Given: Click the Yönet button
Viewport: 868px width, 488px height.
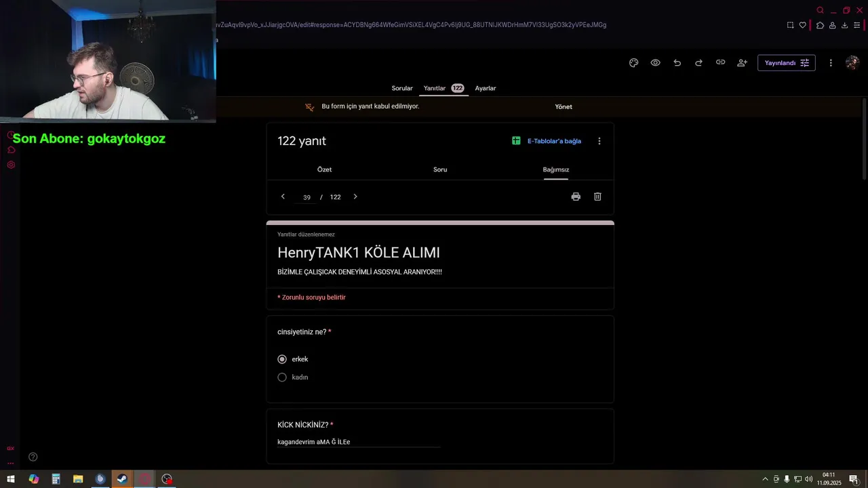Looking at the screenshot, I should 564,106.
